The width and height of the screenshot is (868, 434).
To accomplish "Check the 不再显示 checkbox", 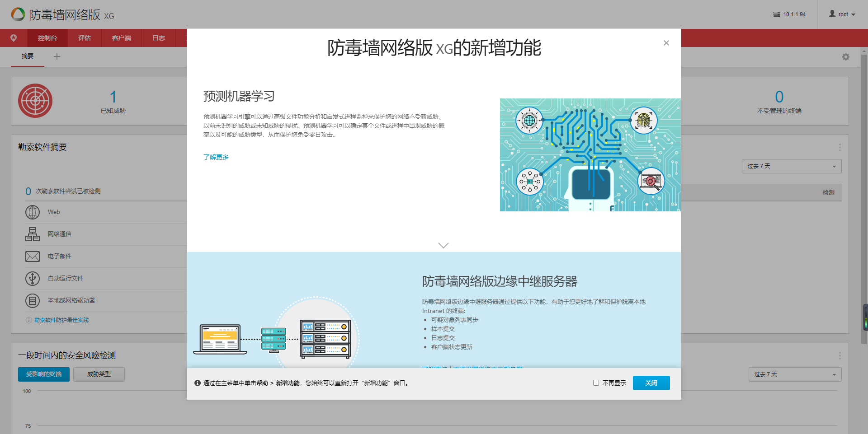I will point(596,383).
